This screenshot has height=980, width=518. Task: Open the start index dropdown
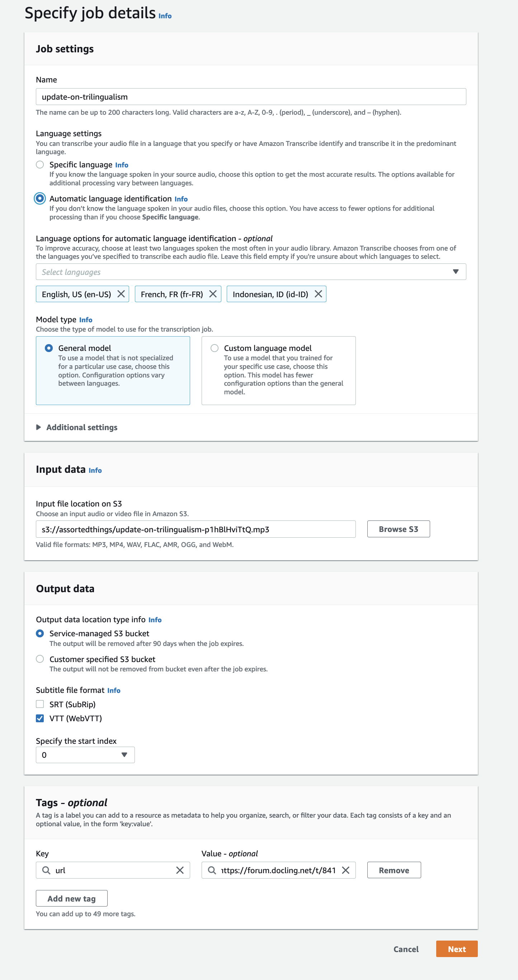85,755
